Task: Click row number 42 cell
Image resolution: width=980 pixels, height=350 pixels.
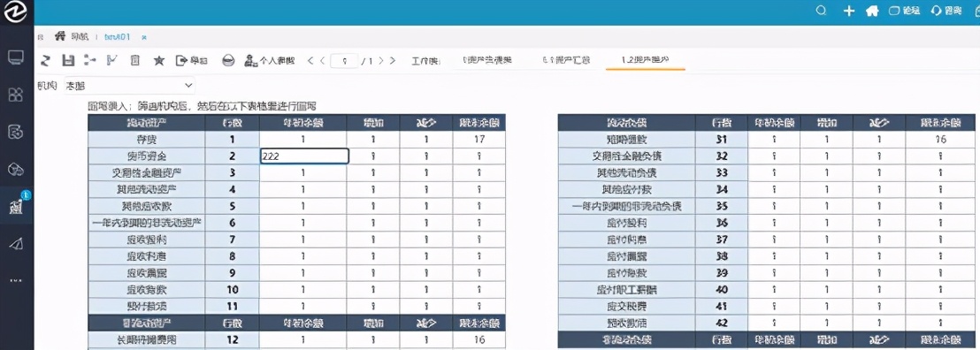Action: (x=721, y=323)
